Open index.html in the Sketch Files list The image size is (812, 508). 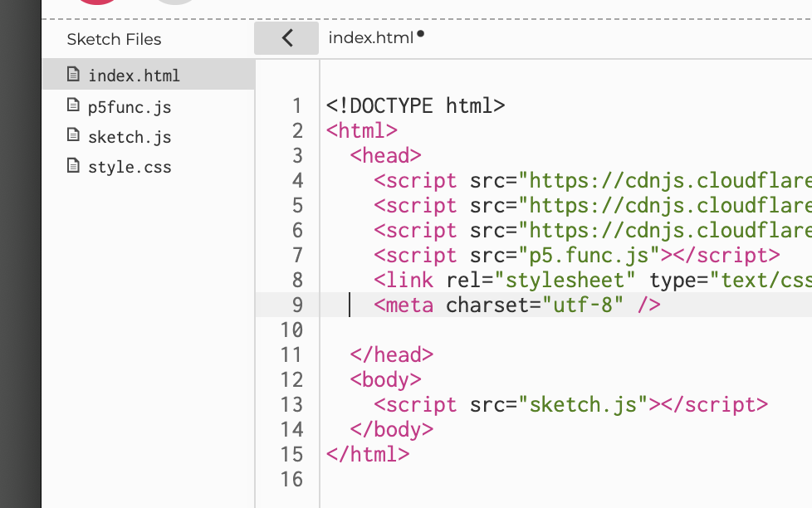(x=148, y=75)
